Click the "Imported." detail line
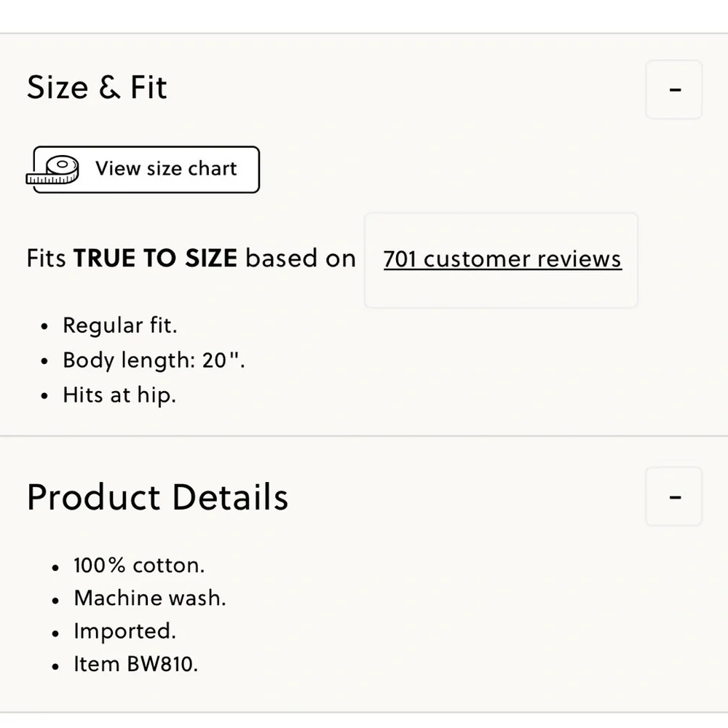The image size is (728, 728). click(124, 631)
